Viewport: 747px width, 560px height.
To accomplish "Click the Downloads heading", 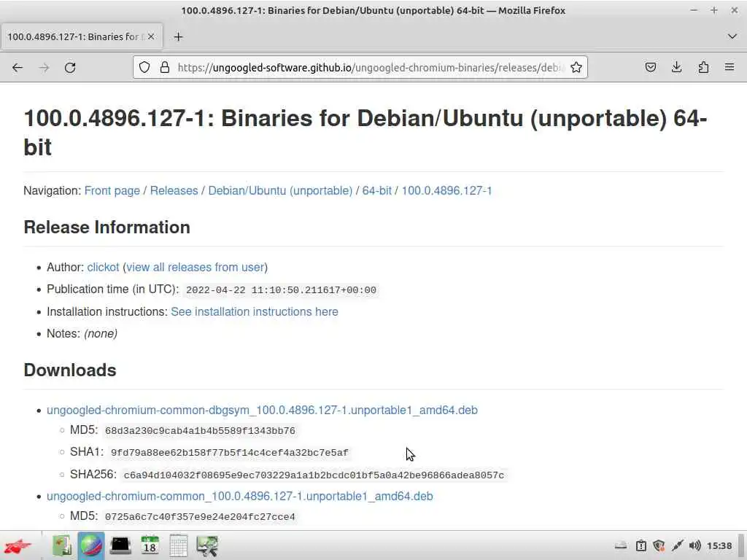I will coord(70,370).
